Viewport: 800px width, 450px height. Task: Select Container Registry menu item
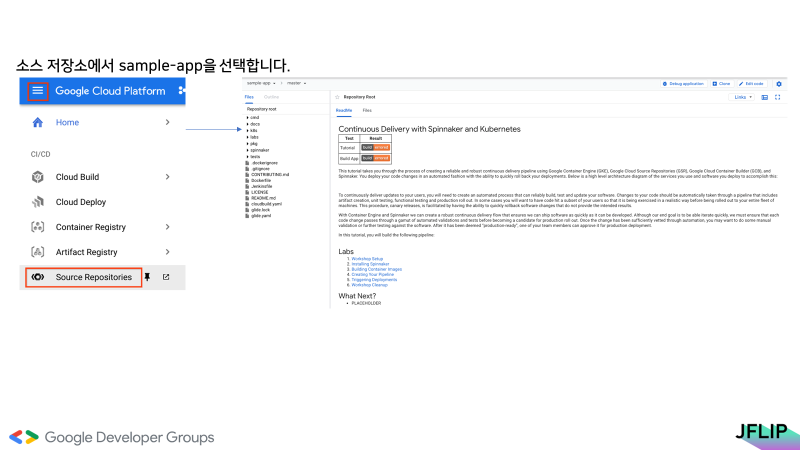click(91, 227)
